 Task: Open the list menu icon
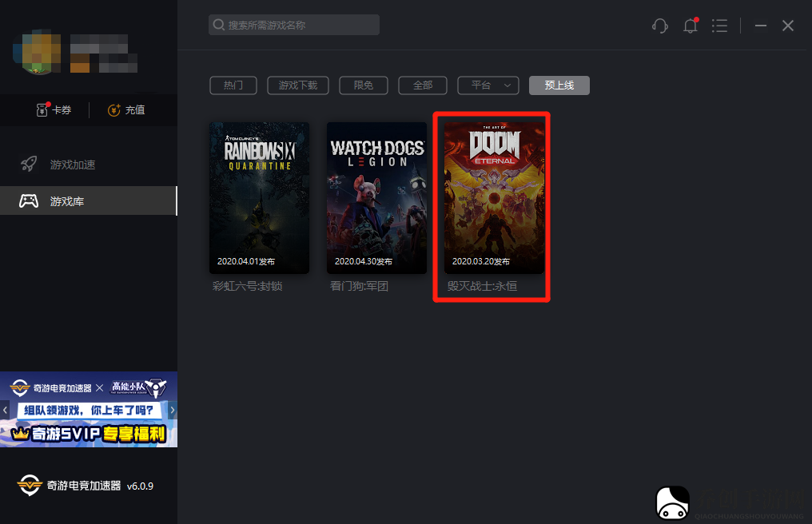point(719,26)
